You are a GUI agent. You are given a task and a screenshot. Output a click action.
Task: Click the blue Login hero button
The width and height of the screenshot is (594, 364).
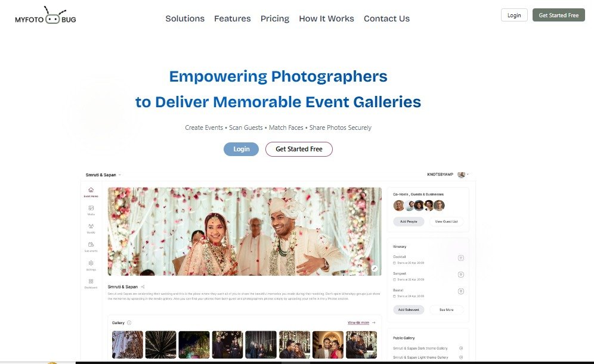click(242, 149)
